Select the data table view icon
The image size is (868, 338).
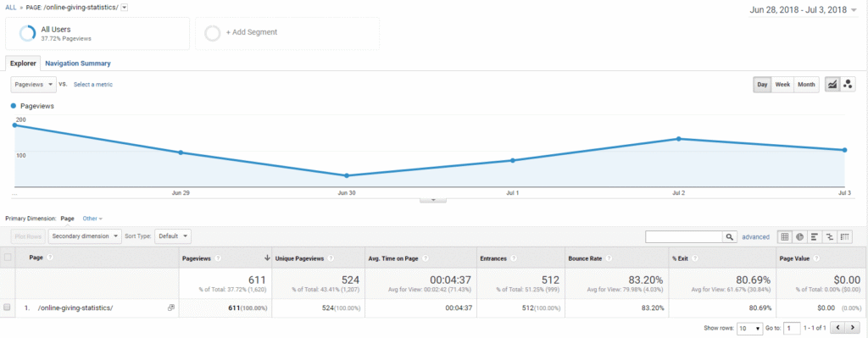point(785,236)
